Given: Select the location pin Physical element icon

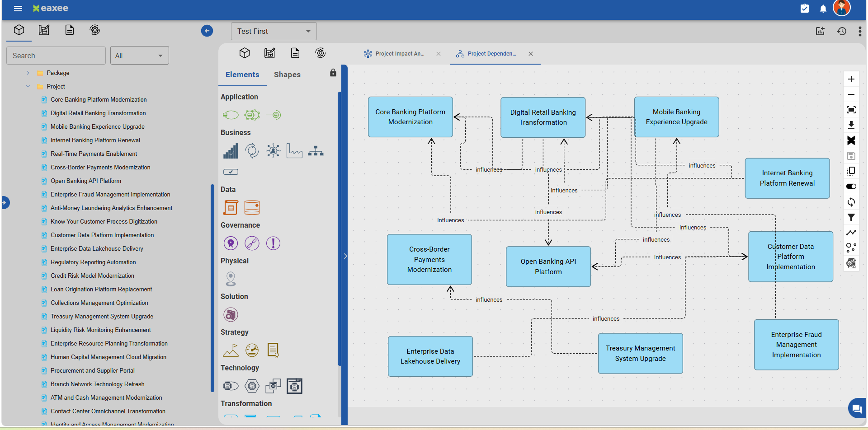Looking at the screenshot, I should click(231, 279).
